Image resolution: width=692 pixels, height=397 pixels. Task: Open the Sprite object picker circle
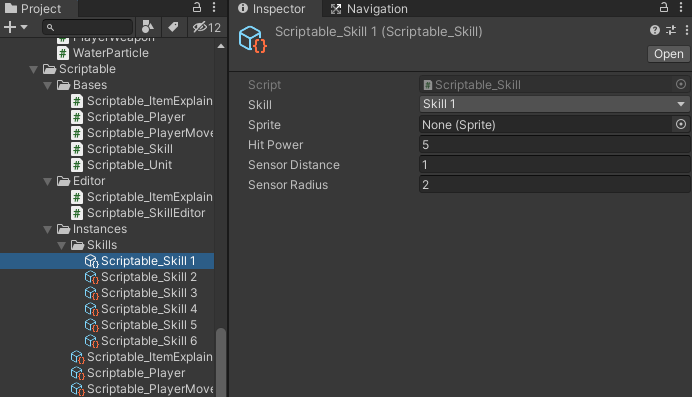pos(681,124)
